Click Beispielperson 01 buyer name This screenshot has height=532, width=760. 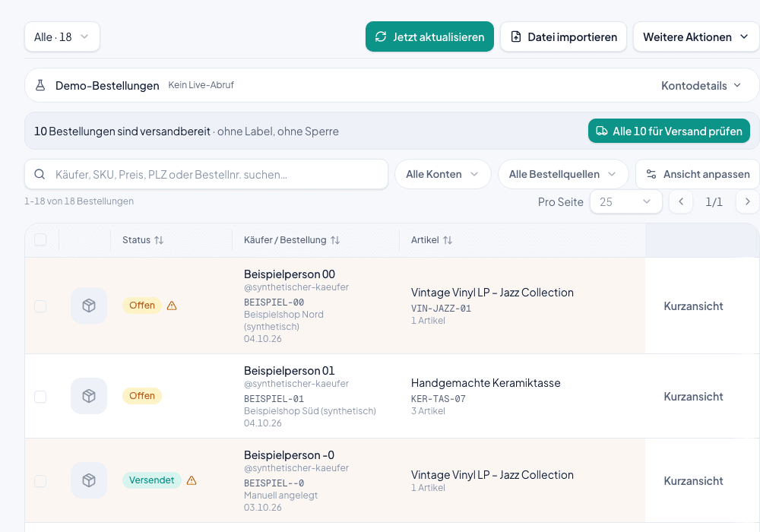click(x=290, y=371)
